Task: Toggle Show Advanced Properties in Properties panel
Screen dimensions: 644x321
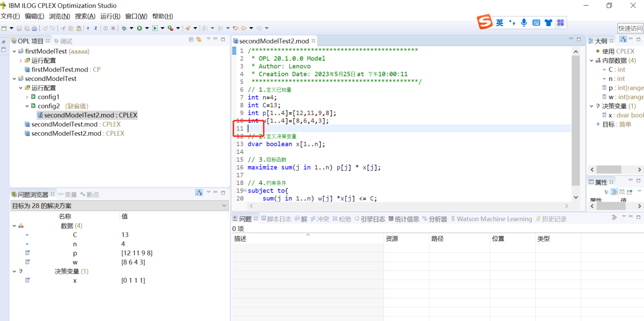Action: [x=614, y=192]
